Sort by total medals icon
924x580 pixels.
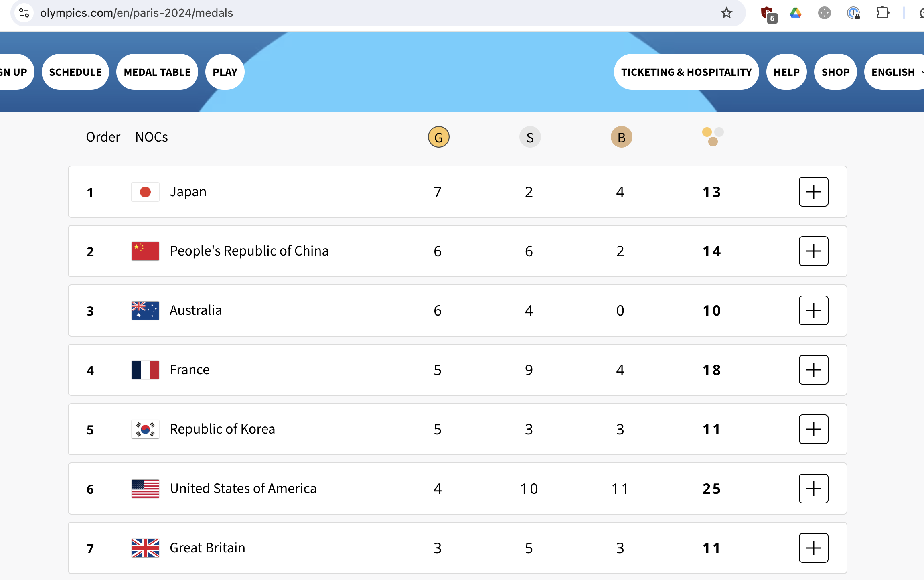tap(713, 137)
